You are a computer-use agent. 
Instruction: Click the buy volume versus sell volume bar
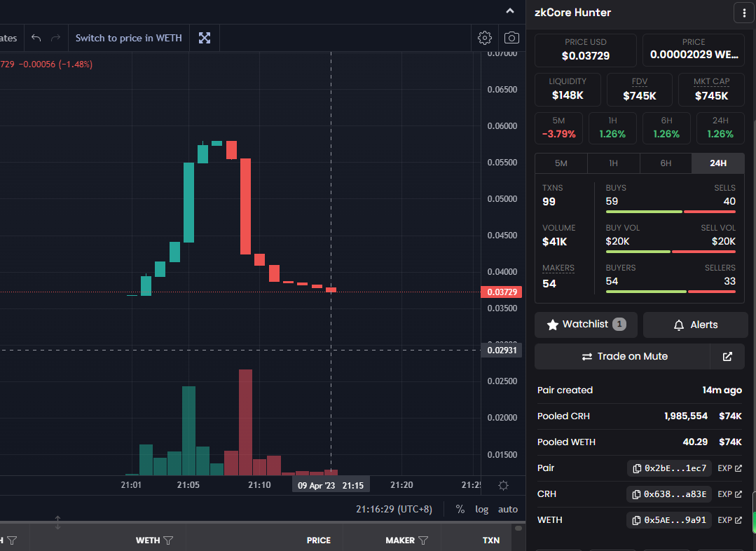click(671, 252)
